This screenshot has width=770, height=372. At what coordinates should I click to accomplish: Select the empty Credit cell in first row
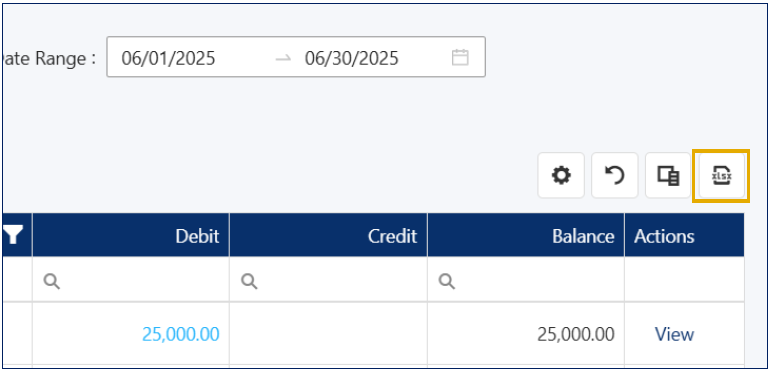tap(328, 334)
